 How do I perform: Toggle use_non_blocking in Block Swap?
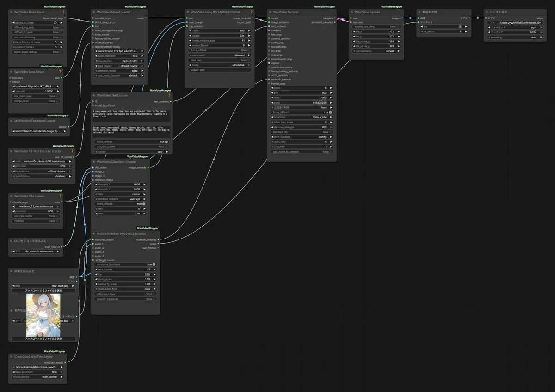pyautogui.click(x=37, y=37)
